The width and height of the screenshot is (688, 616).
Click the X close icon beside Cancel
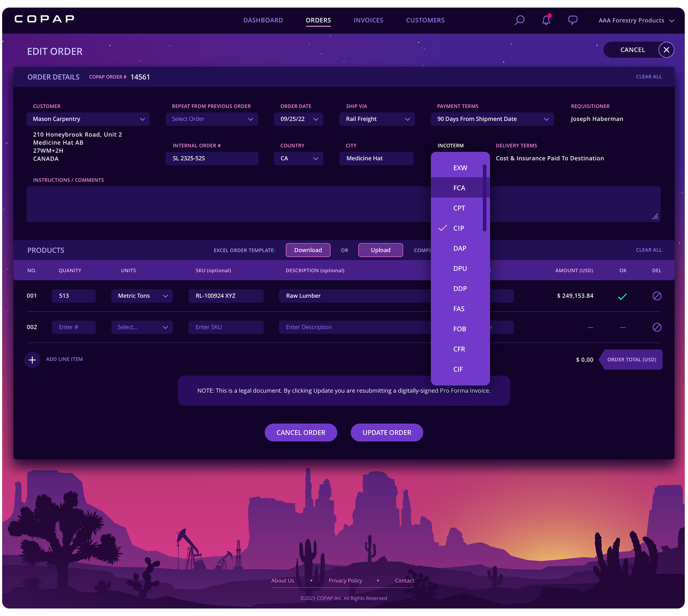[666, 50]
